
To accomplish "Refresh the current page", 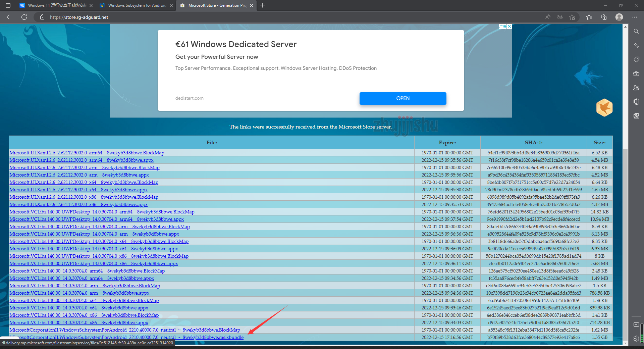I will pos(24,17).
